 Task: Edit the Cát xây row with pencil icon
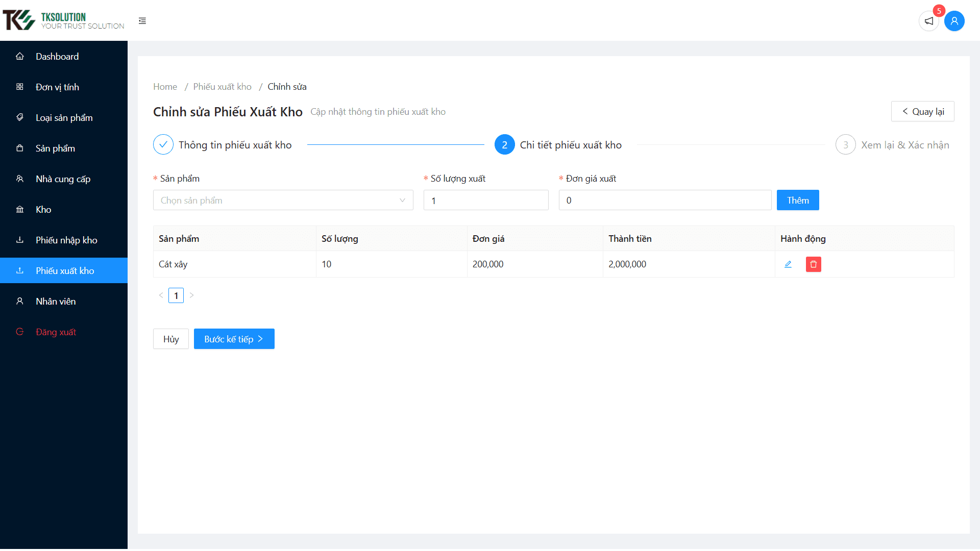click(x=788, y=264)
